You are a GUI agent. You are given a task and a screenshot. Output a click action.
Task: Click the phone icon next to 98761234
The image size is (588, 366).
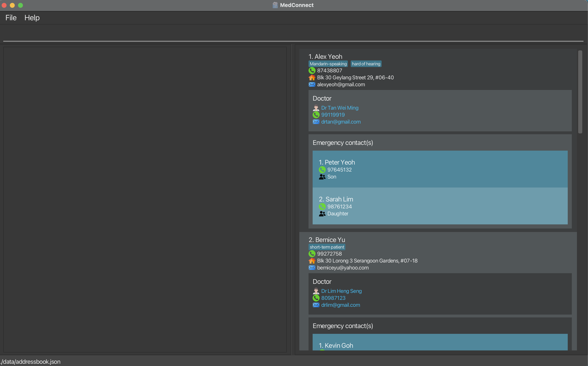[x=322, y=207]
